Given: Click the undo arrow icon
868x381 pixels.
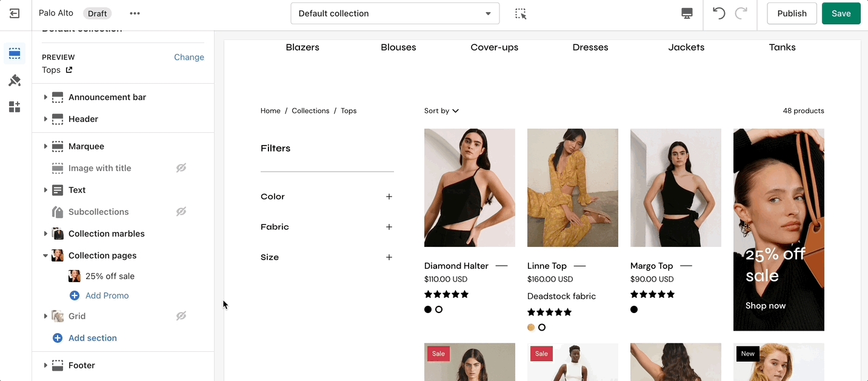Looking at the screenshot, I should pyautogui.click(x=719, y=13).
